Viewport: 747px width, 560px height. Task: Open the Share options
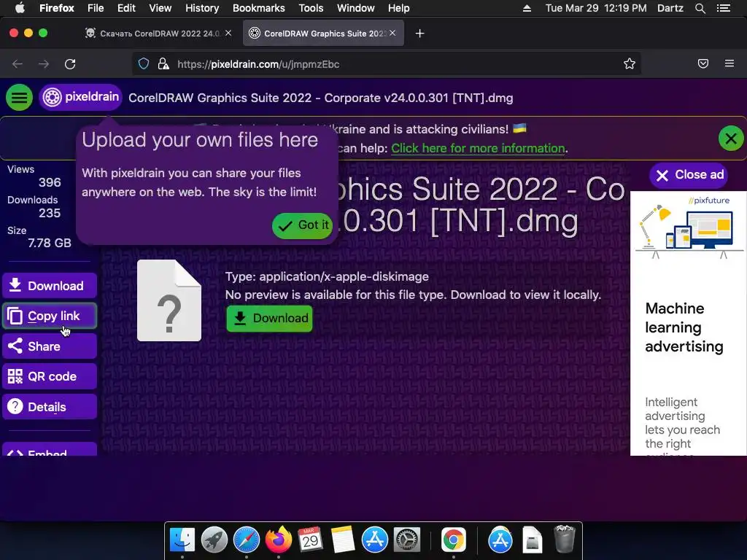[x=50, y=346]
